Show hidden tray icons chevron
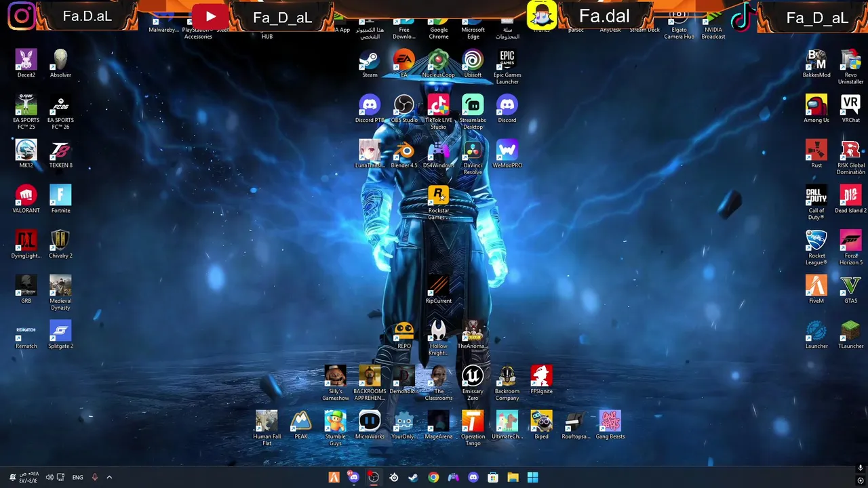 tap(109, 477)
